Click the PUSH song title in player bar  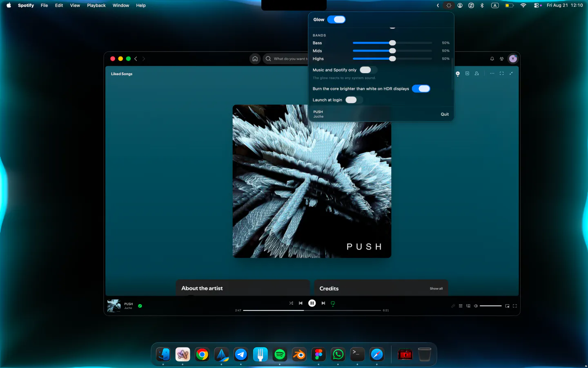[x=129, y=304]
